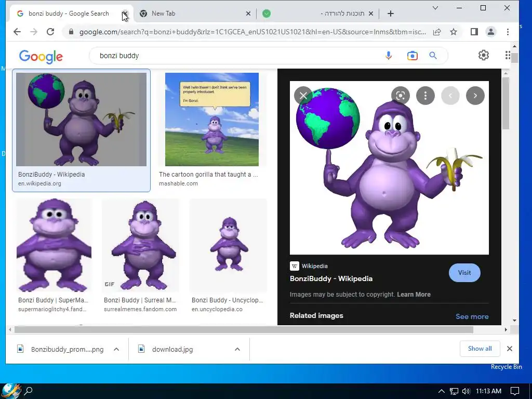See more related images
The image size is (532, 399).
pyautogui.click(x=472, y=316)
